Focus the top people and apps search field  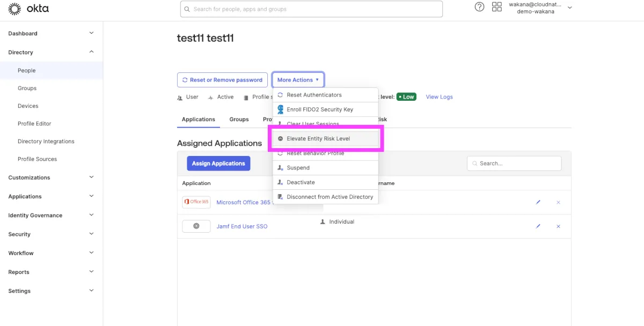(x=311, y=9)
